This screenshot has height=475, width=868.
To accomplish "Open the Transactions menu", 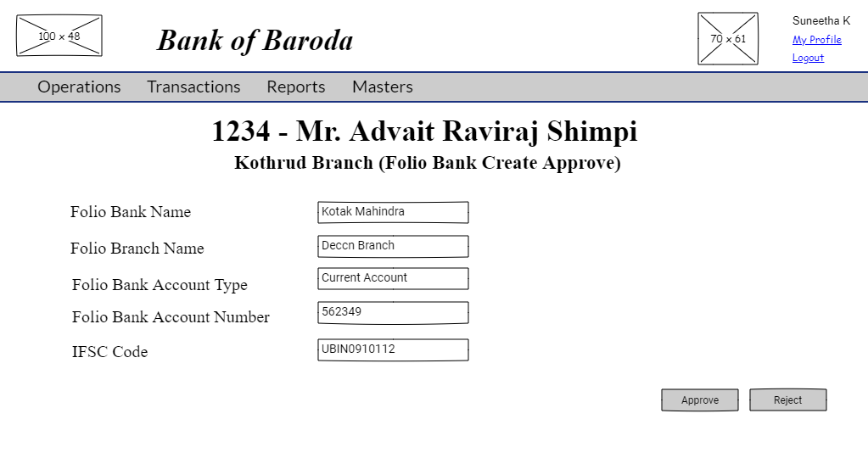I will 193,87.
